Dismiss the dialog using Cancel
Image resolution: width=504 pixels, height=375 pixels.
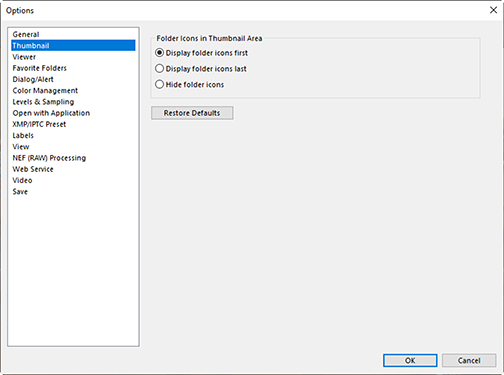pyautogui.click(x=469, y=360)
